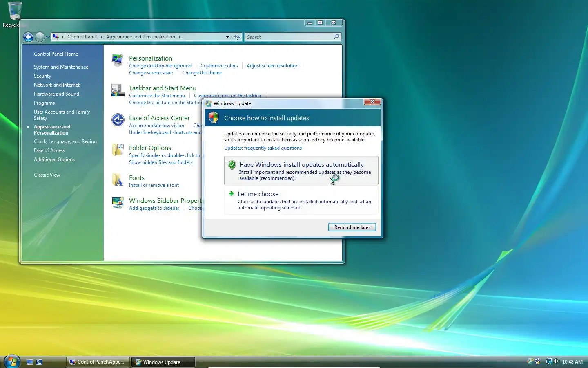Go back with the Control Panel back arrow
This screenshot has width=588, height=368.
(28, 37)
